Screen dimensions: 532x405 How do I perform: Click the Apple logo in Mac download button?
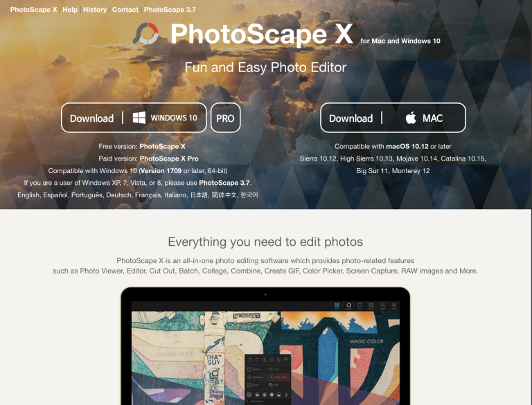pos(411,118)
